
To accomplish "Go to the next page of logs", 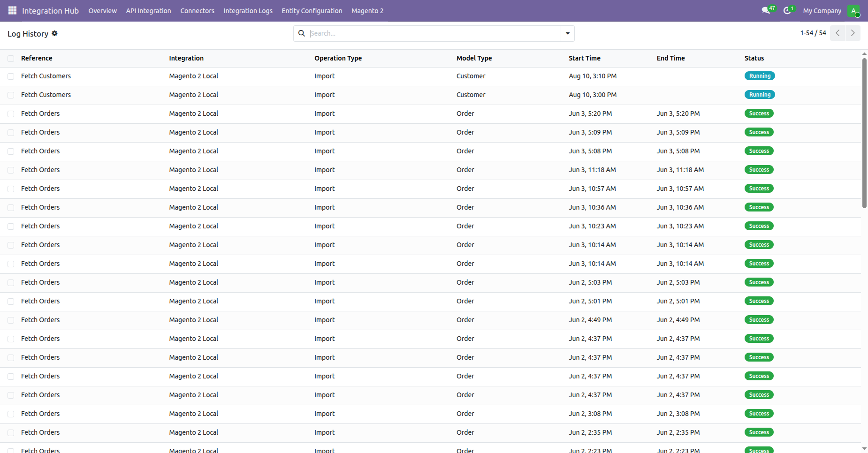I will tap(853, 33).
